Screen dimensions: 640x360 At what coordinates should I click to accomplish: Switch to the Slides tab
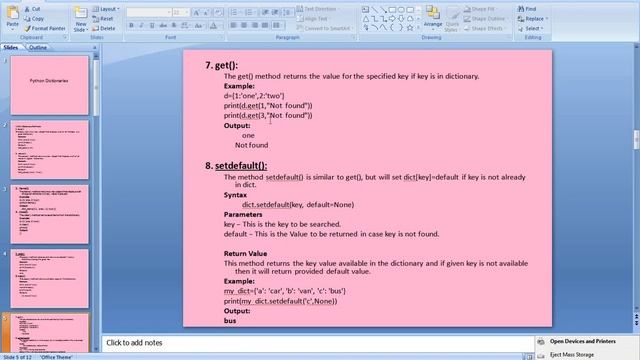[11, 47]
